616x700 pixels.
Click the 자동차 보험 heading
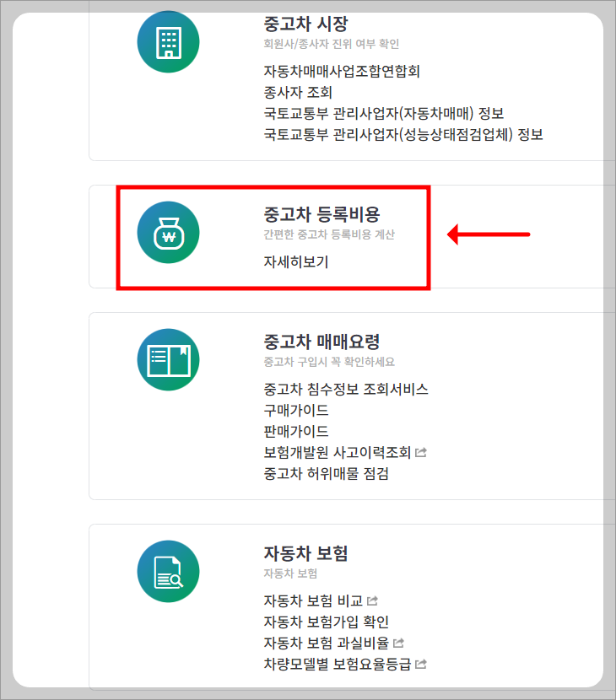[305, 553]
